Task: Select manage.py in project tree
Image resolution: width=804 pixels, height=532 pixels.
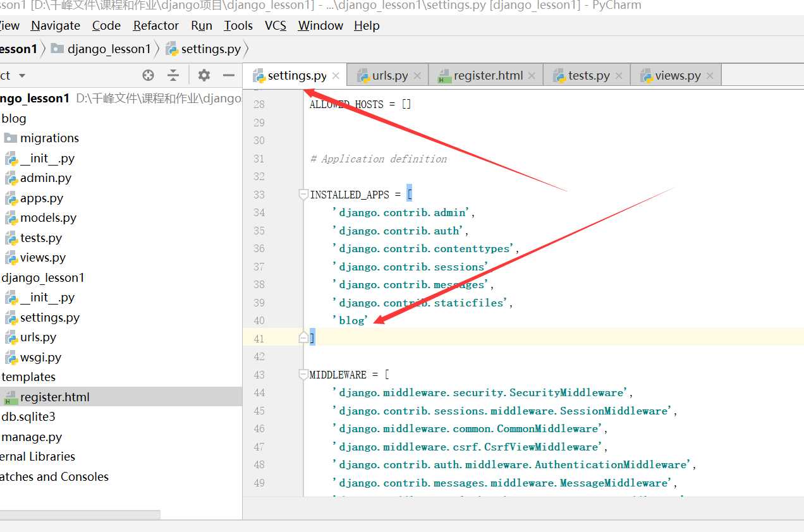Action: point(32,437)
